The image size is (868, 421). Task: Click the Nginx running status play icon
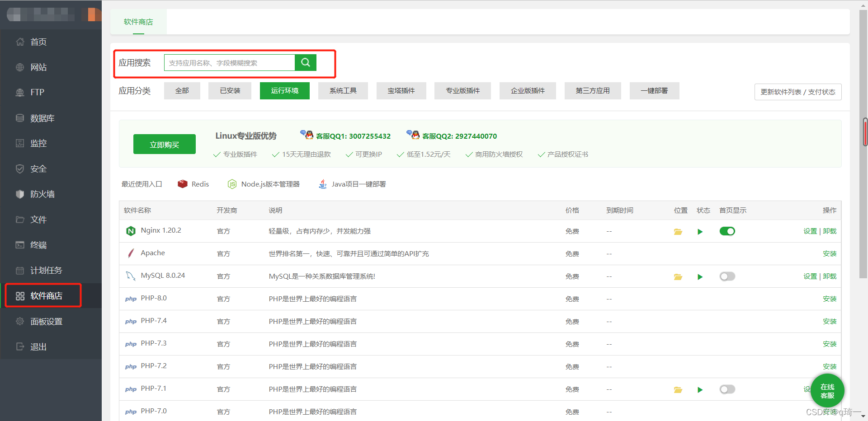[700, 232]
